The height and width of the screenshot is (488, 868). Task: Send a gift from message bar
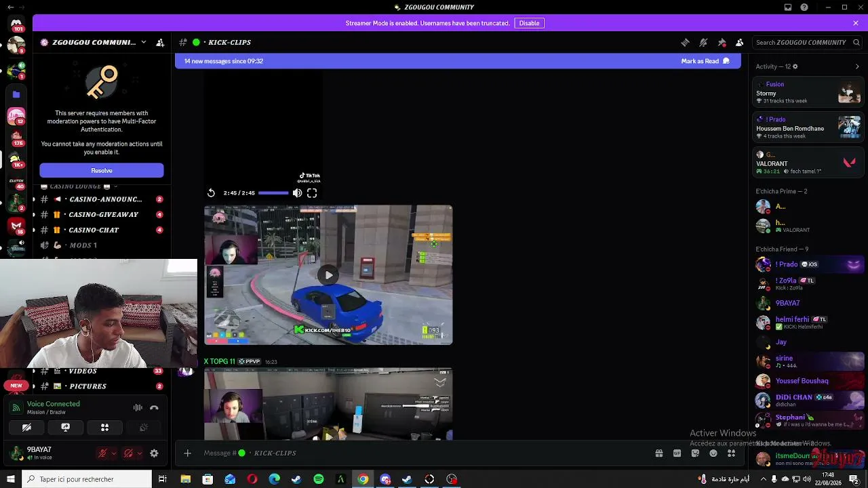click(x=659, y=453)
